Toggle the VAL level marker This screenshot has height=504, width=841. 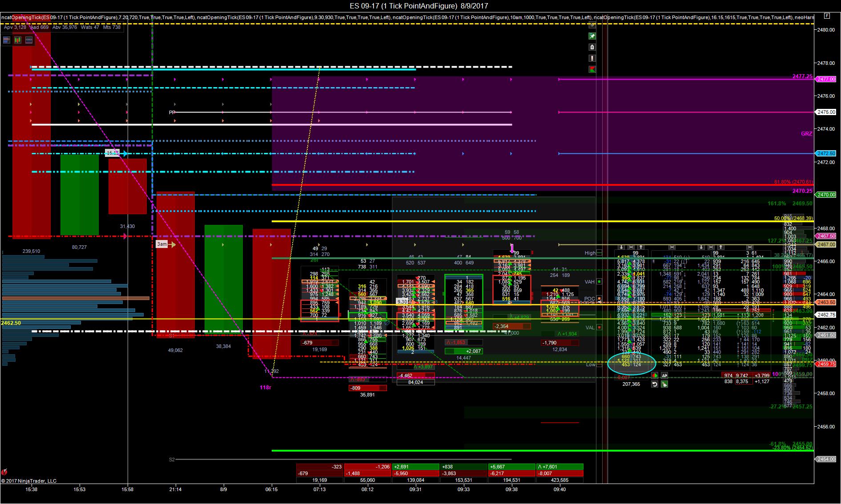pos(599,328)
